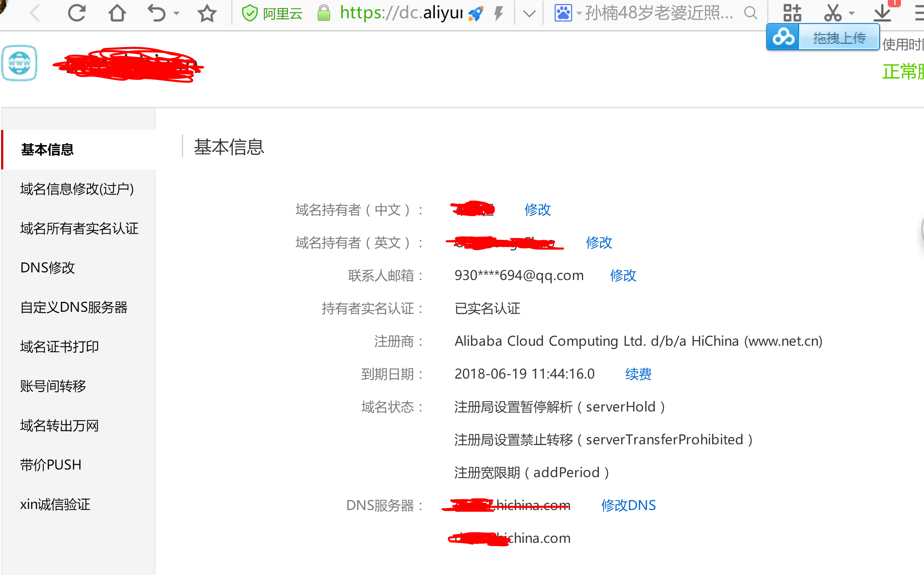This screenshot has height=575, width=924.
Task: Open browser extensions grid icon
Action: click(x=792, y=12)
